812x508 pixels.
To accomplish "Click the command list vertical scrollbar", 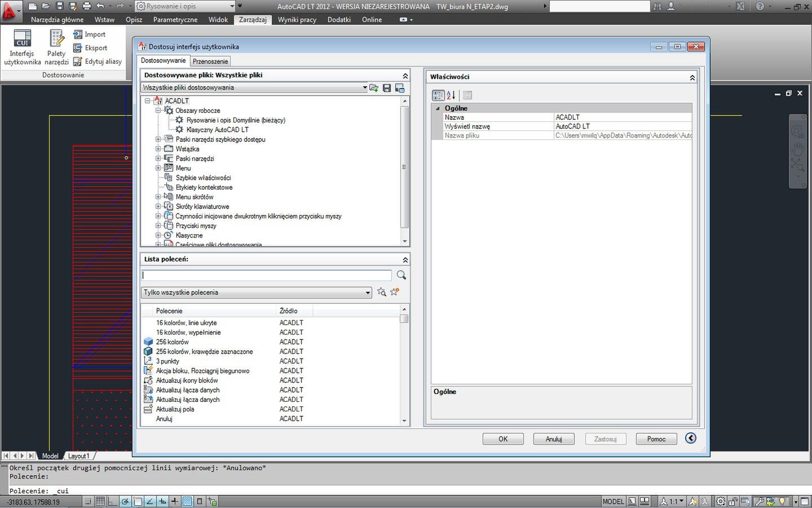I will click(404, 365).
